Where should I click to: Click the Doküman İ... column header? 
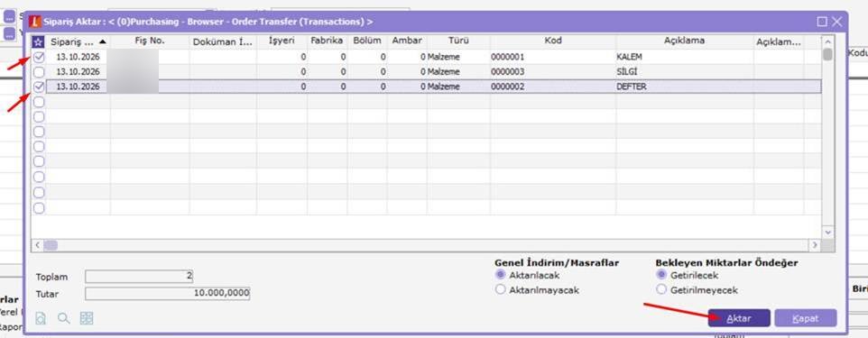pos(223,41)
